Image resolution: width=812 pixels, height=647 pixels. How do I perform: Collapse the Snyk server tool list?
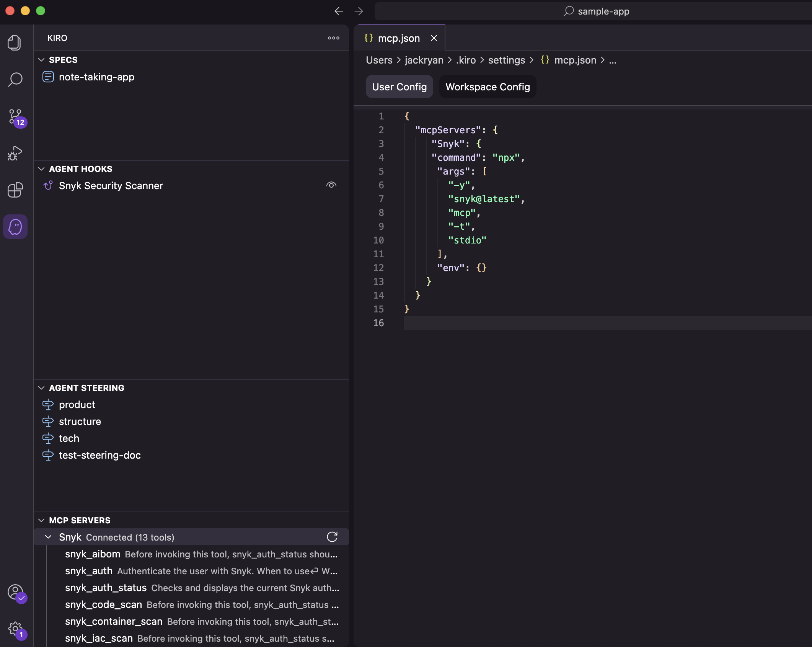pos(48,537)
